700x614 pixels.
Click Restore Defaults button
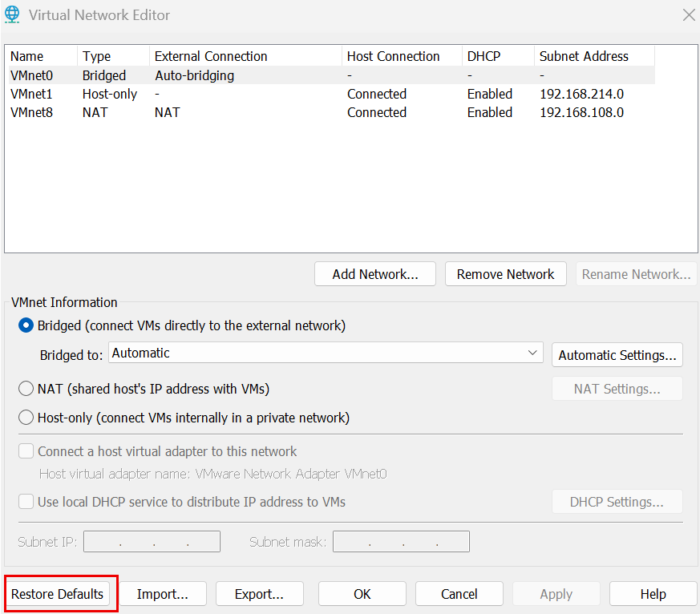click(x=57, y=594)
